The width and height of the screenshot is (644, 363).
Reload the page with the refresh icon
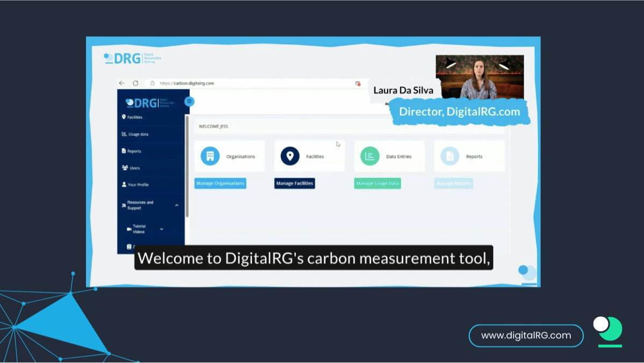tap(135, 83)
